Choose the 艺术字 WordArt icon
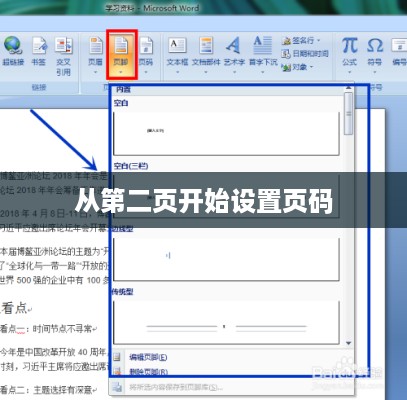407x400 pixels. click(234, 45)
